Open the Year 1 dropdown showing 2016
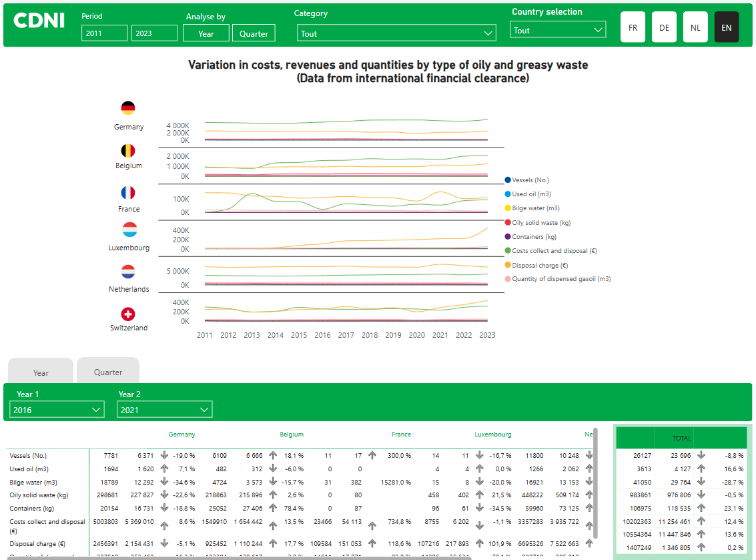The image size is (756, 560). click(57, 410)
